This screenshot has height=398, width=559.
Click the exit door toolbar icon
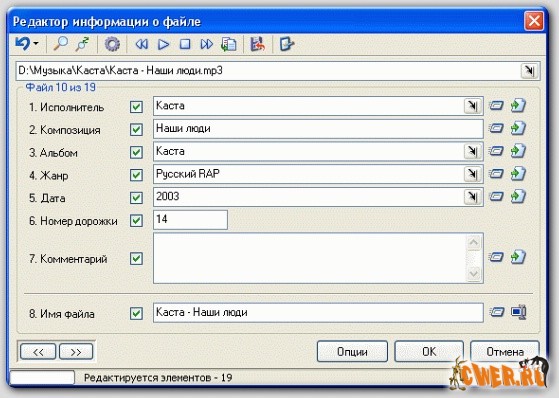(287, 44)
